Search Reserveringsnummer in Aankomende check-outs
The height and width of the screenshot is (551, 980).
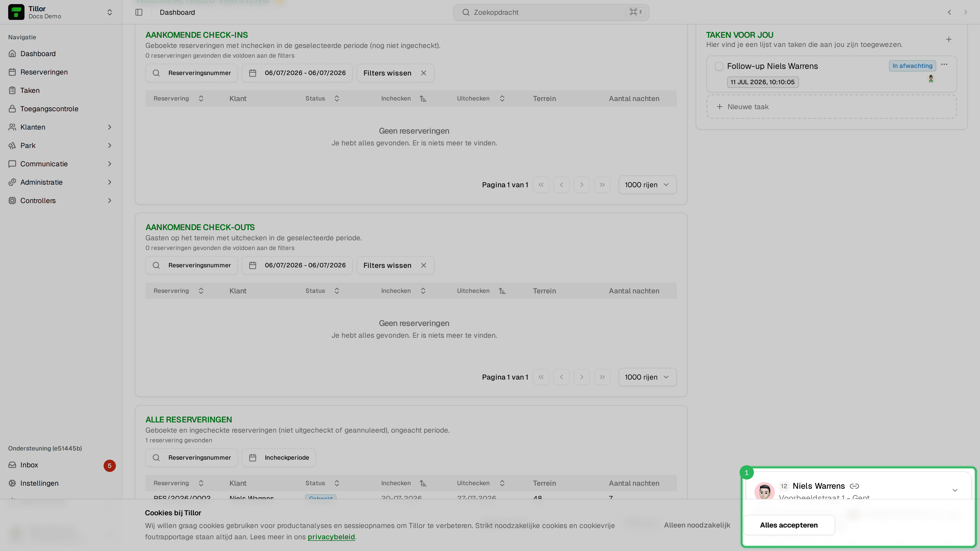pos(191,265)
